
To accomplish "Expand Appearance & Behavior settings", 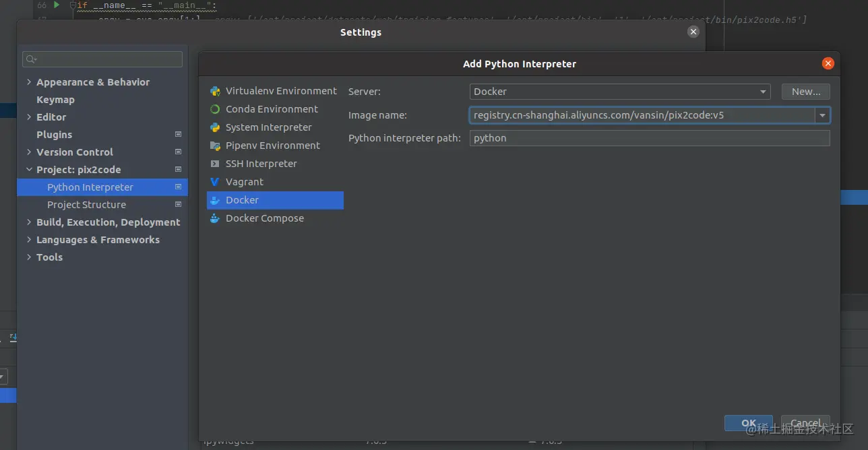I will tap(29, 82).
